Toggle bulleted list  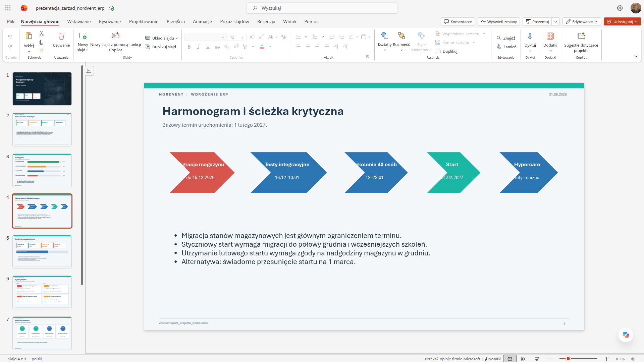298,37
